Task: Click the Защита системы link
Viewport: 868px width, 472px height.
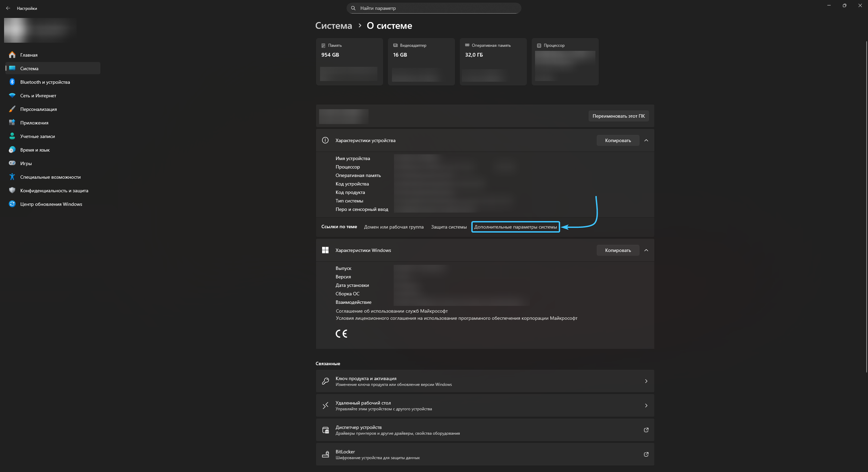Action: [449, 227]
